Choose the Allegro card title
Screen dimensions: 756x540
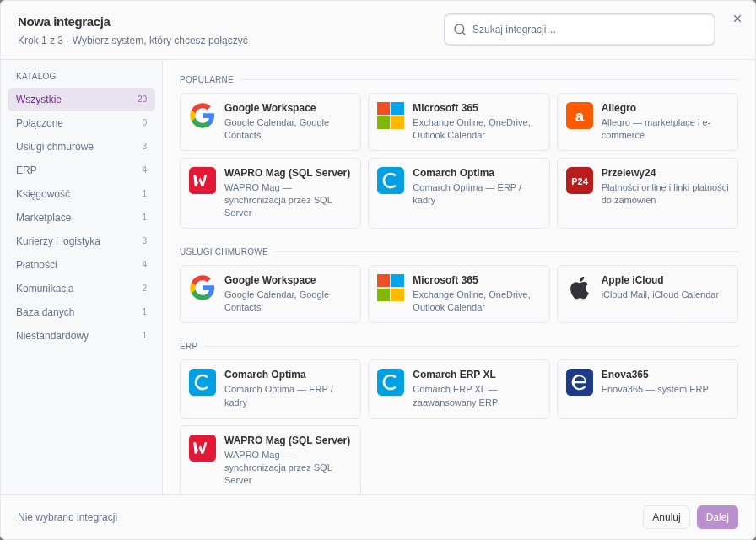618,108
